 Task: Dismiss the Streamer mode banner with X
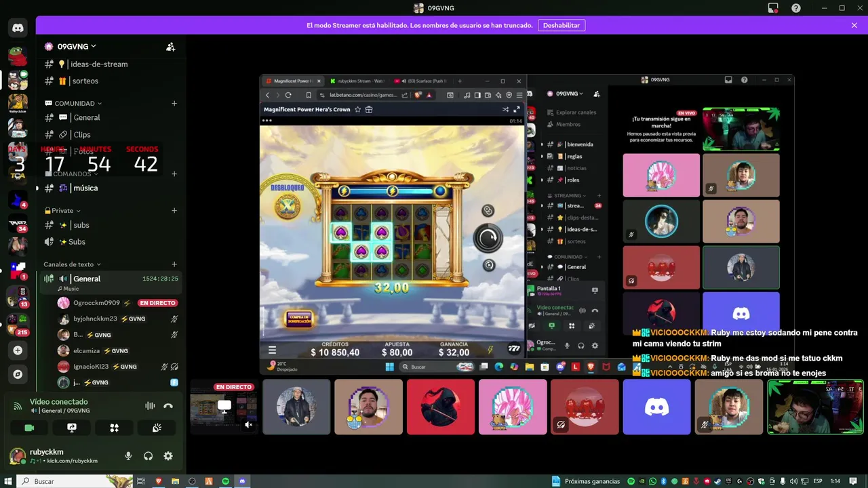coord(854,25)
